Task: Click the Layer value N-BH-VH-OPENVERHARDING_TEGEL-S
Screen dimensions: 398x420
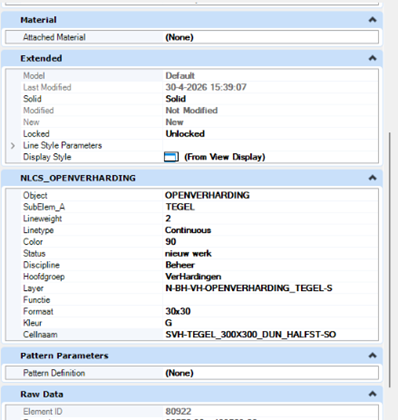Action: tap(249, 288)
